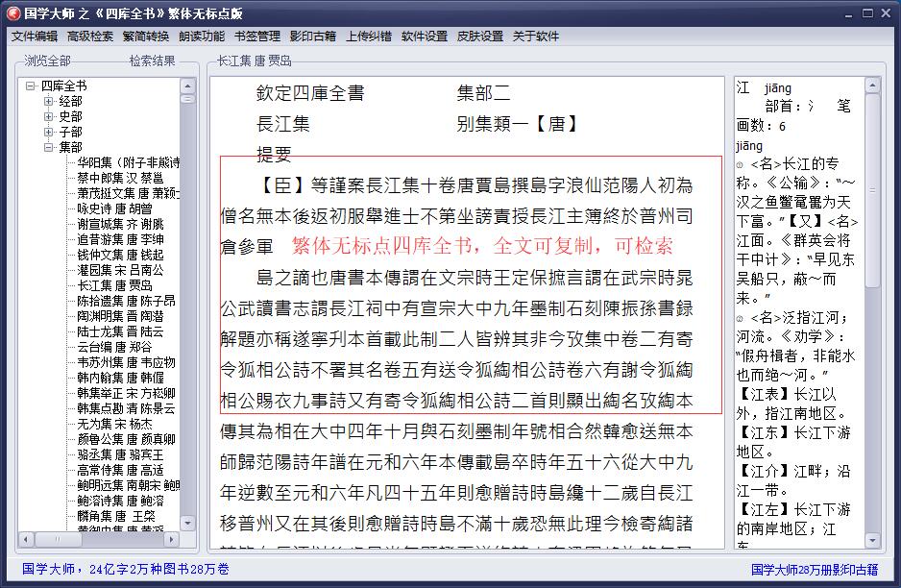Click the 欽定四庫全書 heading text

pos(310,93)
